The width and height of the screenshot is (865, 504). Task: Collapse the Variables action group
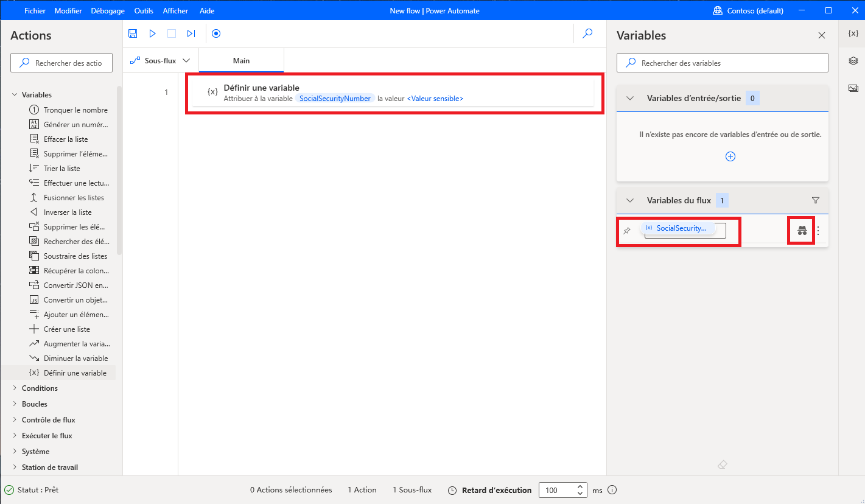pos(15,95)
